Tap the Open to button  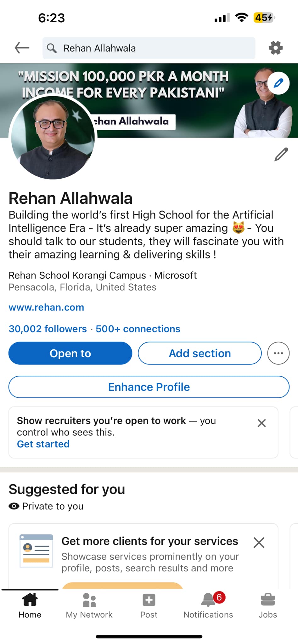click(70, 353)
